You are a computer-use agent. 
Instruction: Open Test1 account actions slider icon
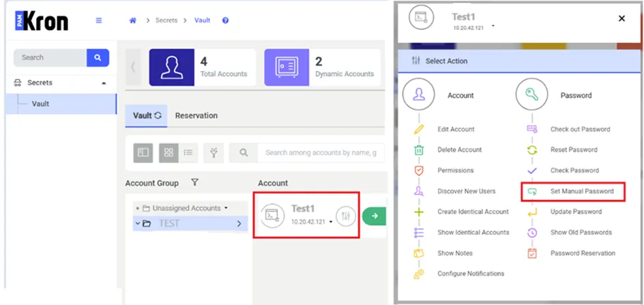pos(345,216)
